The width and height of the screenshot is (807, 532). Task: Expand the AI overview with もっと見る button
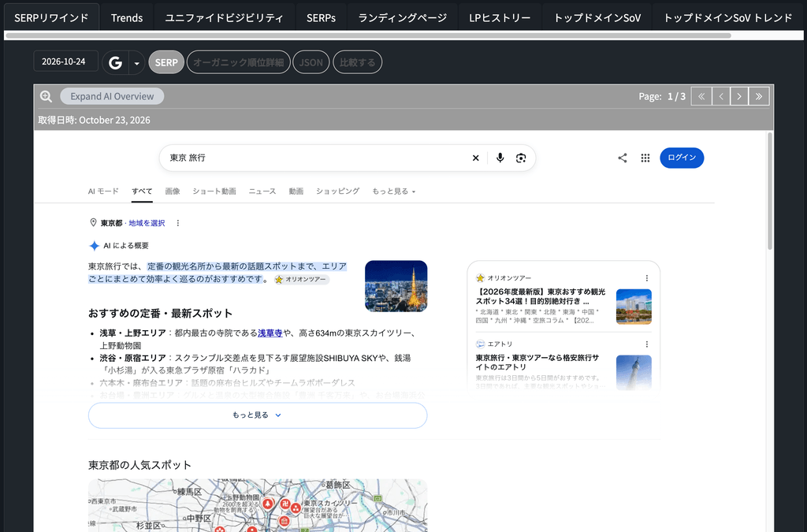point(258,415)
